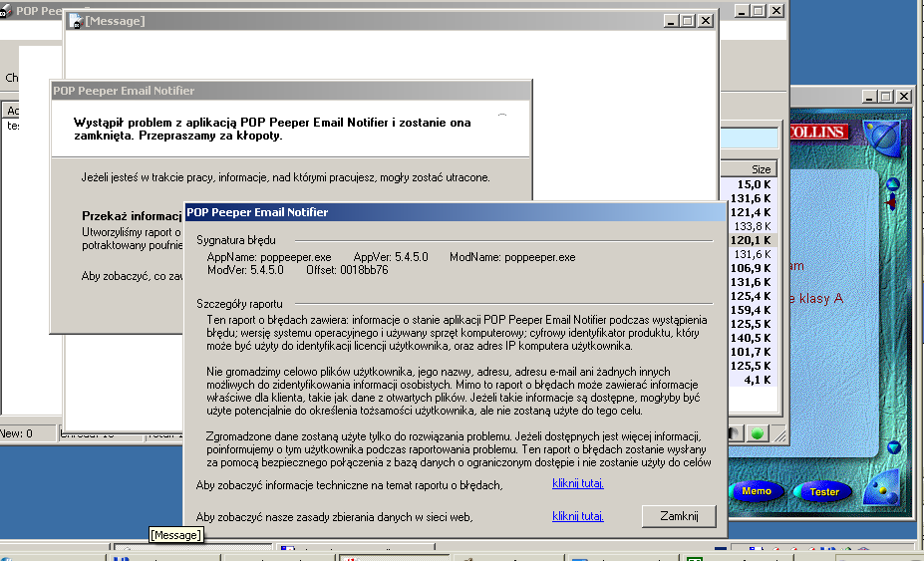Close the [Message] window
924x561 pixels.
pos(706,21)
